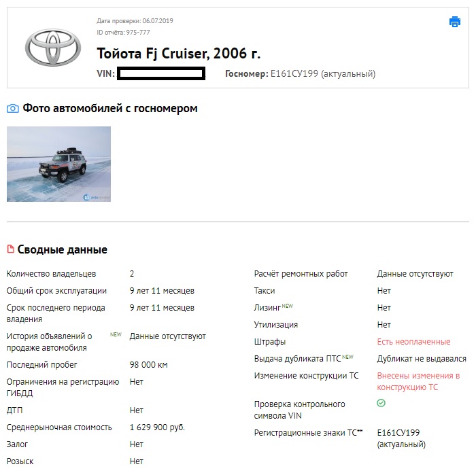476x473 pixels.
Task: Click the blacked-out VIN field
Action: click(x=160, y=73)
